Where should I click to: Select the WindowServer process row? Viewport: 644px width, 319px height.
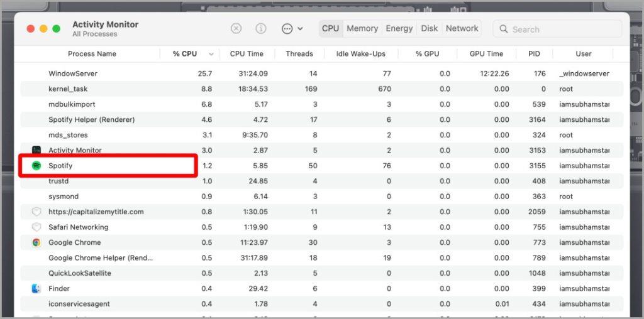pyautogui.click(x=321, y=74)
